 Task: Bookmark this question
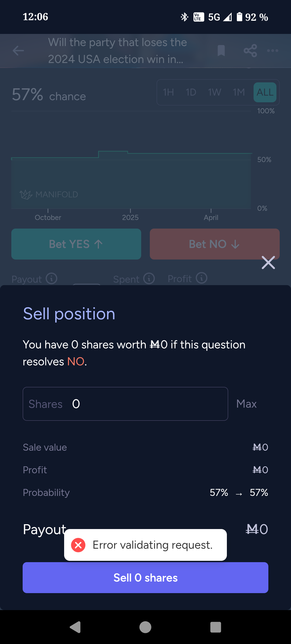pos(221,51)
